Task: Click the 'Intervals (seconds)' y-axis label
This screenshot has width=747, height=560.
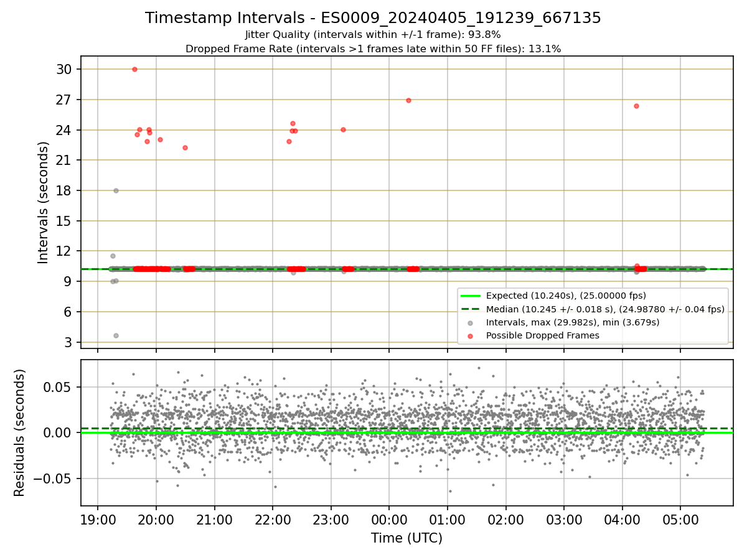Action: [x=43, y=202]
